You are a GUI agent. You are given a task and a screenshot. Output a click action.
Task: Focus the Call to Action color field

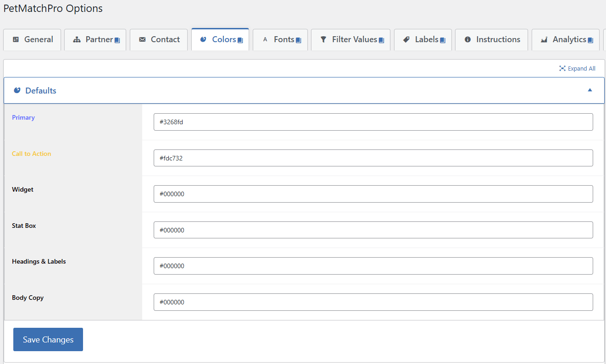point(373,158)
